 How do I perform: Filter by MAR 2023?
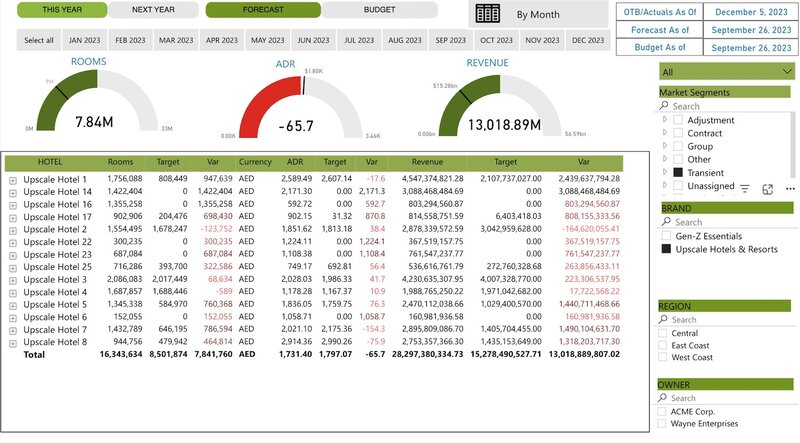176,40
